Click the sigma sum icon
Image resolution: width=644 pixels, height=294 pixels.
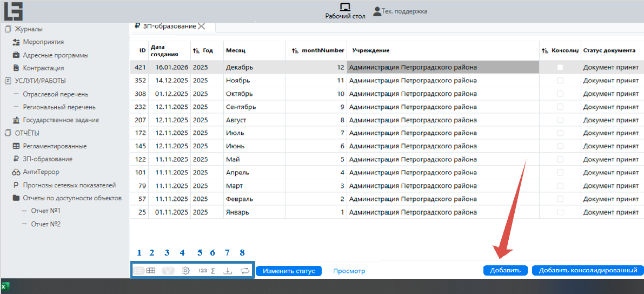(213, 271)
